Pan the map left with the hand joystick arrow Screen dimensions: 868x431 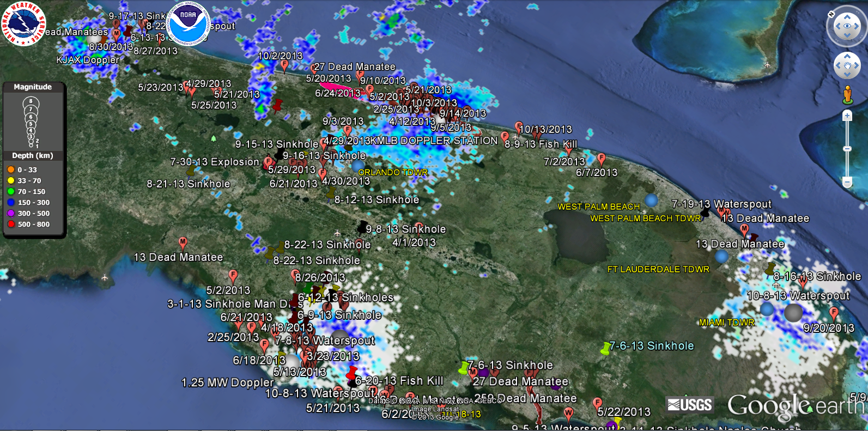click(837, 66)
